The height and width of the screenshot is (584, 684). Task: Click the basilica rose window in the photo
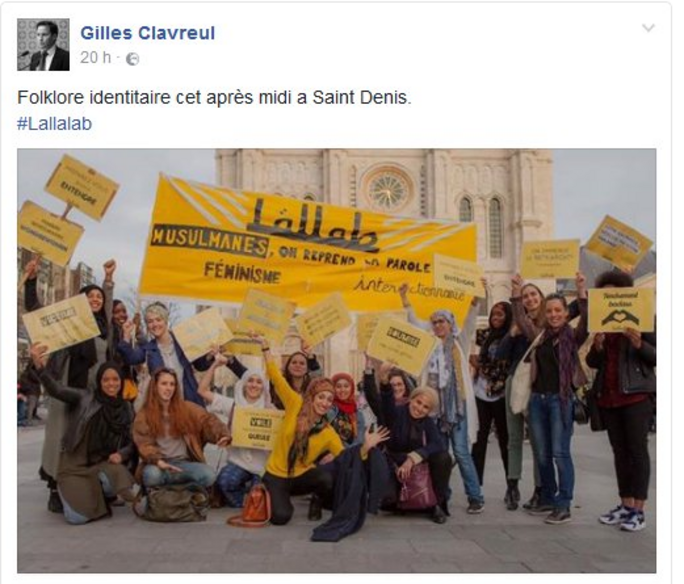[387, 190]
